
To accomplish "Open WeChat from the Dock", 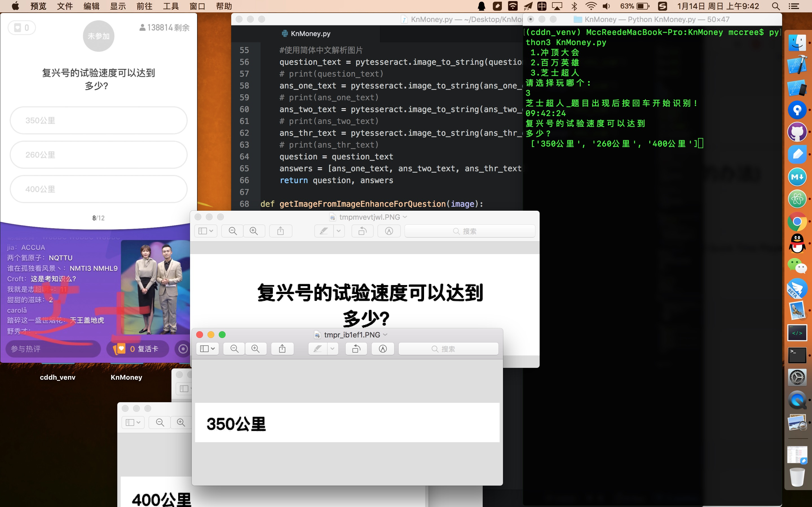I will (x=797, y=266).
